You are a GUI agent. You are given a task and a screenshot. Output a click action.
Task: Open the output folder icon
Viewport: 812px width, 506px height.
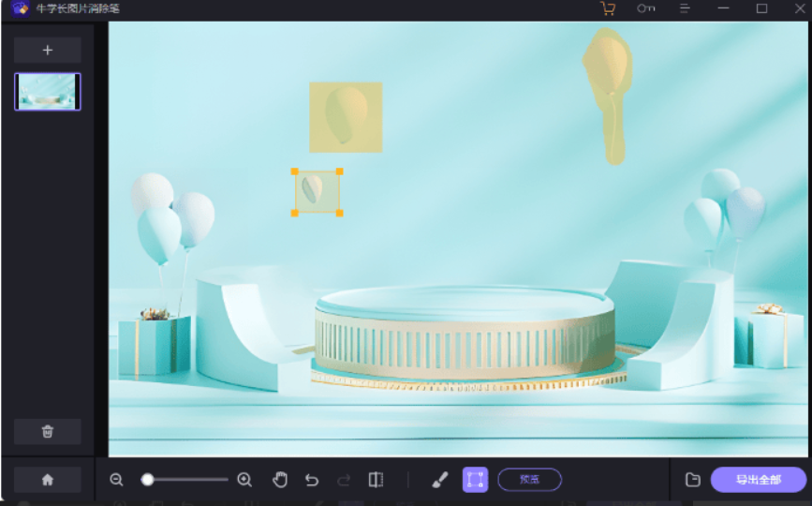pyautogui.click(x=693, y=480)
